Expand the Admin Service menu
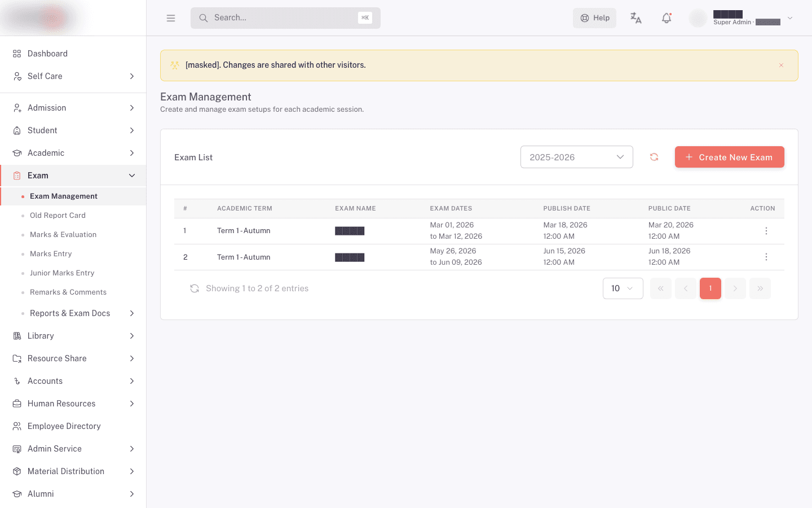Image resolution: width=812 pixels, height=508 pixels. 73,449
